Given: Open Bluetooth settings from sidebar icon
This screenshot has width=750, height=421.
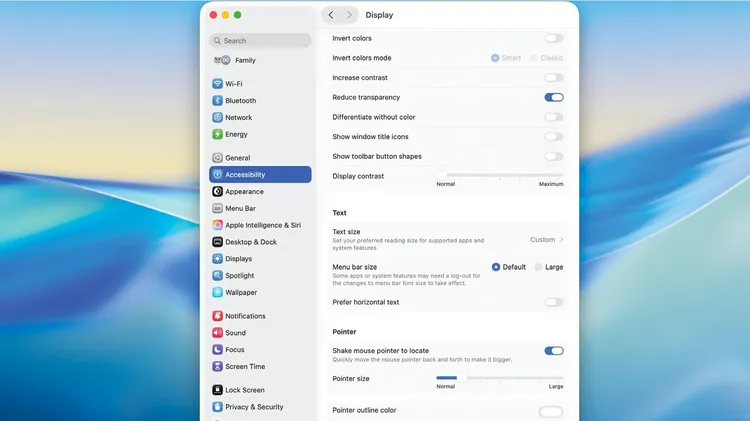Looking at the screenshot, I should coord(217,101).
